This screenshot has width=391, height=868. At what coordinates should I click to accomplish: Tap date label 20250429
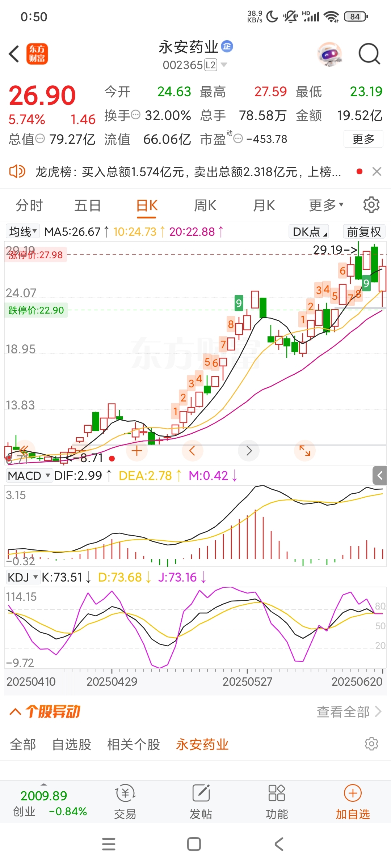[x=112, y=681]
